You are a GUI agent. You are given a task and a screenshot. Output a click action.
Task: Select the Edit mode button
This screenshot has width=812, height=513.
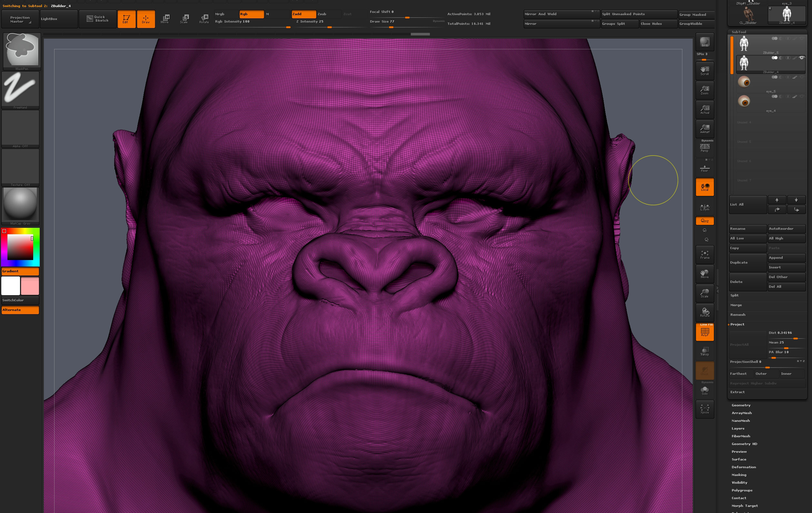point(126,19)
